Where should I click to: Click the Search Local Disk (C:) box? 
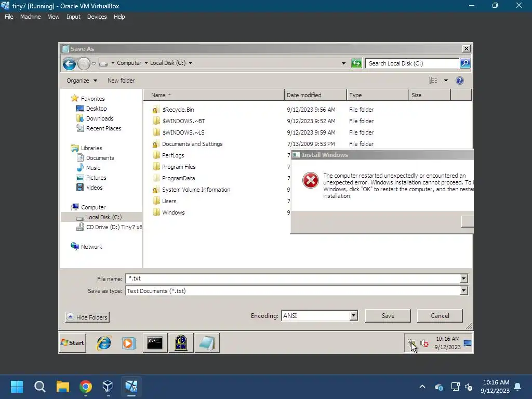pos(412,63)
